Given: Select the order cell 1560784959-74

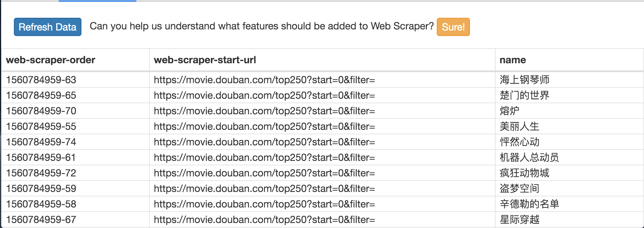Looking at the screenshot, I should click(x=41, y=142).
